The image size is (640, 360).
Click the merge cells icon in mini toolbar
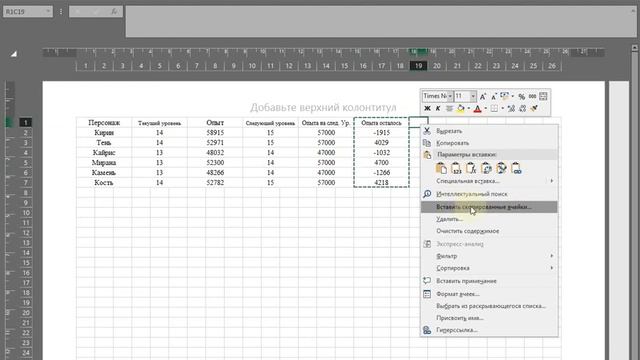point(543,97)
